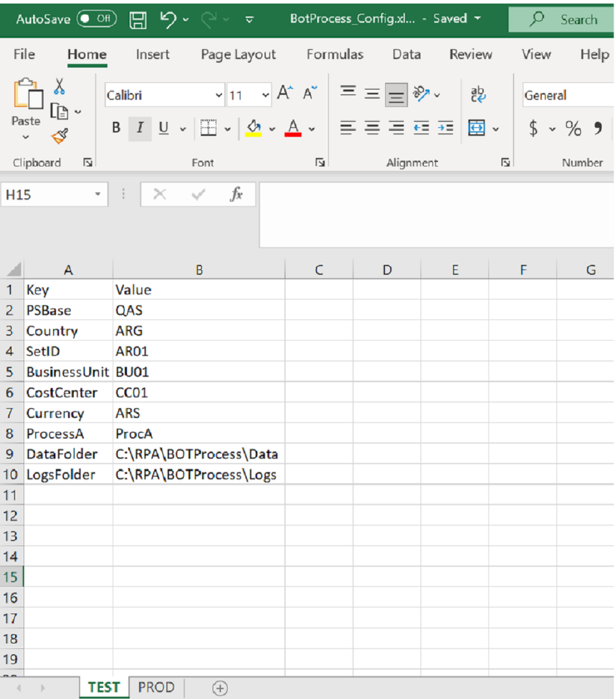Toggle Bold formatting

(116, 128)
